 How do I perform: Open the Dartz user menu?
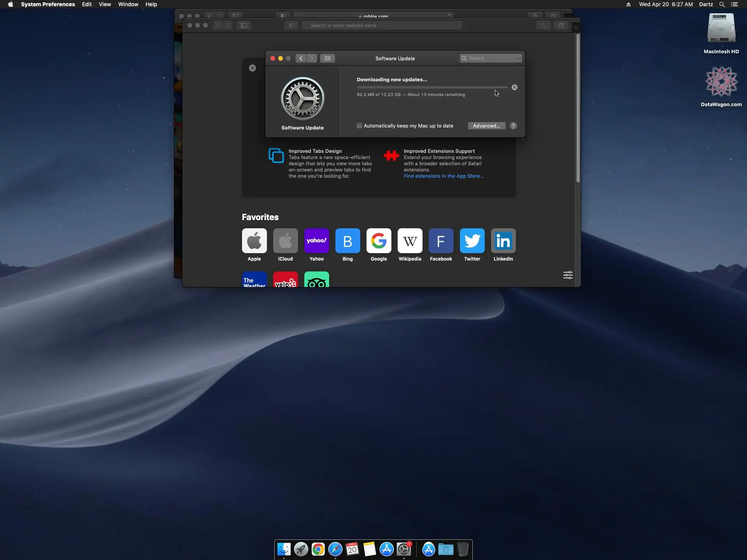point(706,4)
